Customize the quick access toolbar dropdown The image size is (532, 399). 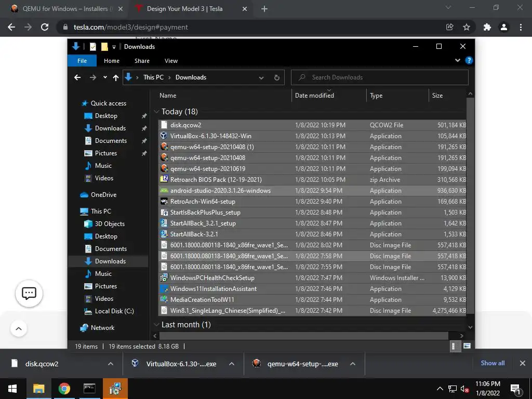click(x=114, y=47)
